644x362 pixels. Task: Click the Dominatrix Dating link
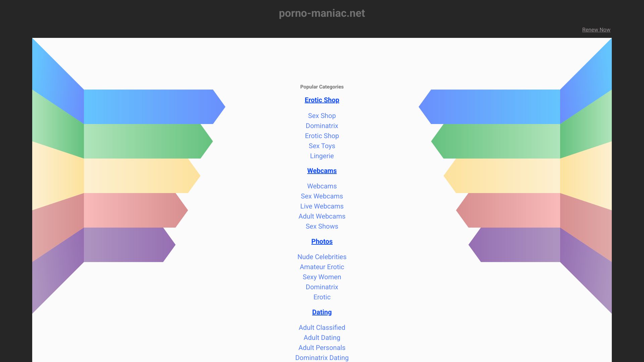point(322,358)
